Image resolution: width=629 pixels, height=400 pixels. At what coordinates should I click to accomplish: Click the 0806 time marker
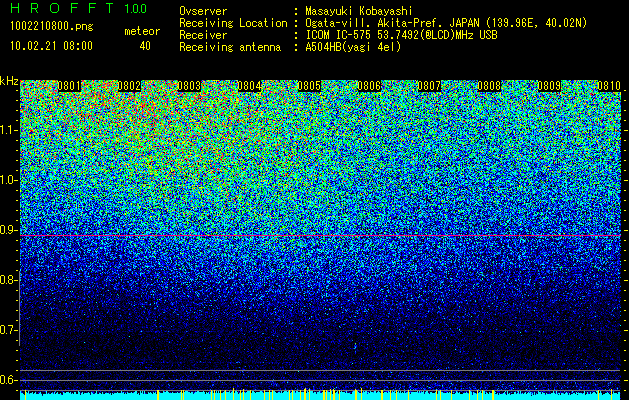coord(369,86)
